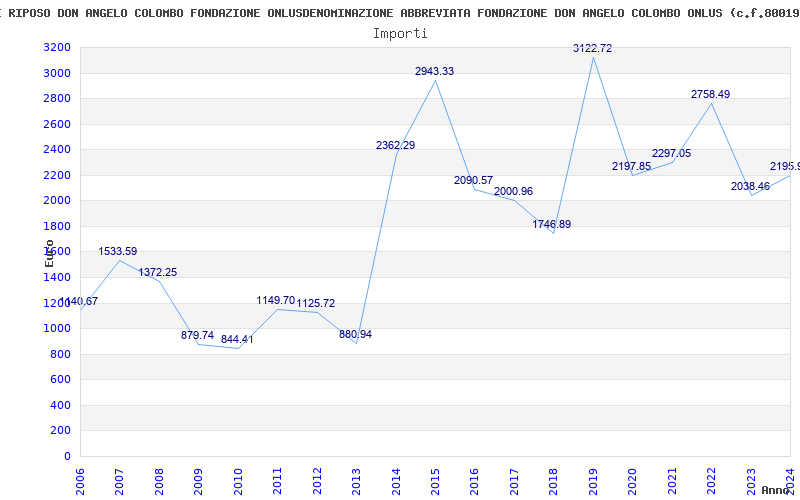
Task: Select the 1800 y-axis value
Action: (x=57, y=227)
